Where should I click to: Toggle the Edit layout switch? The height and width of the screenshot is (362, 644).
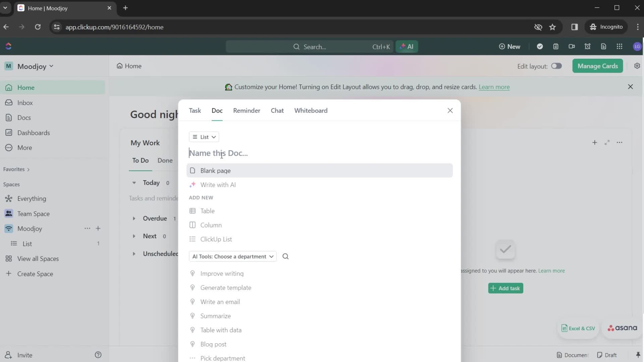(556, 66)
